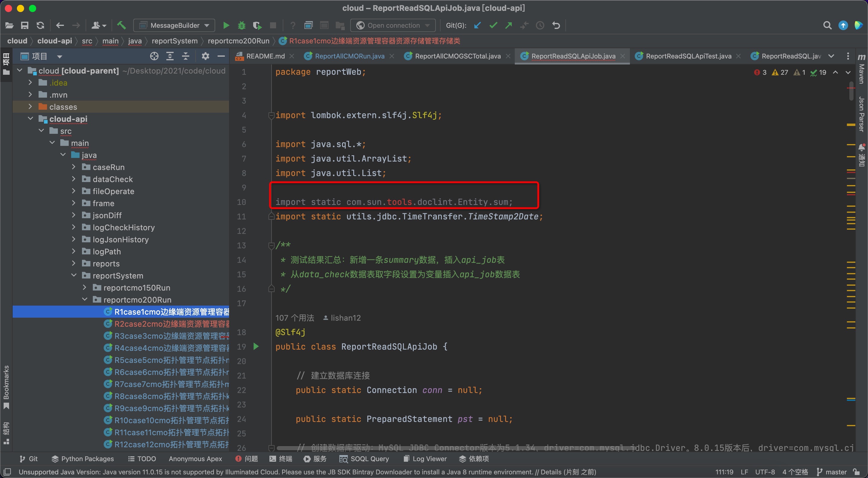Collapse the reportcmo200Run folder
Viewport: 868px width, 478px height.
click(85, 299)
